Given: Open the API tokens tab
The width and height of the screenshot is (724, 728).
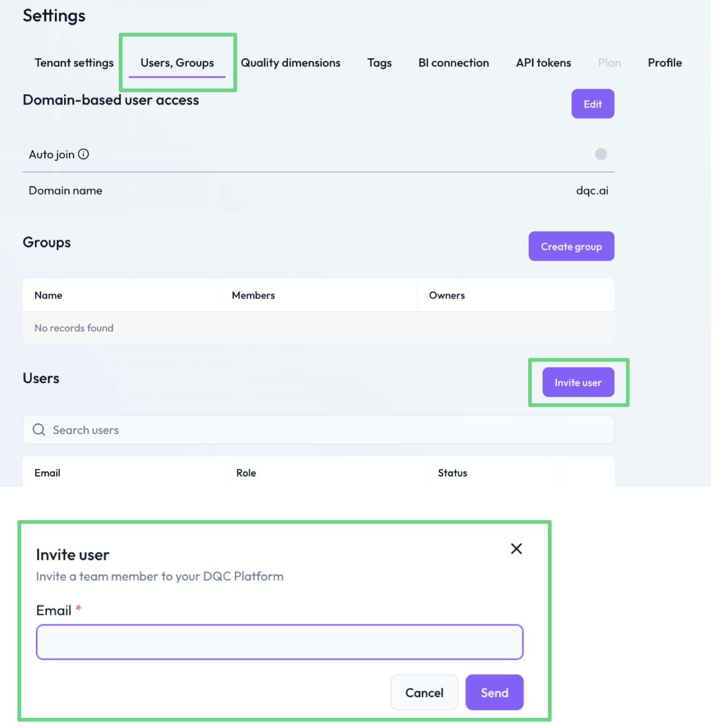Looking at the screenshot, I should coord(543,63).
